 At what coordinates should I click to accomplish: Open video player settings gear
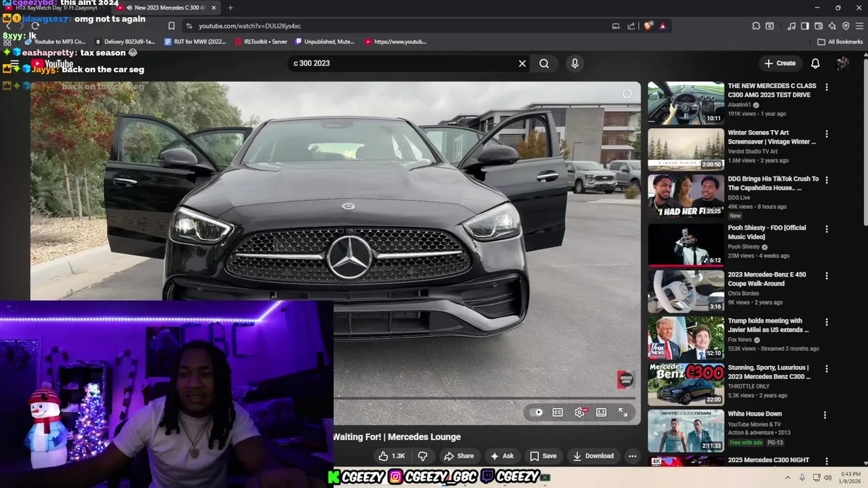tap(580, 412)
